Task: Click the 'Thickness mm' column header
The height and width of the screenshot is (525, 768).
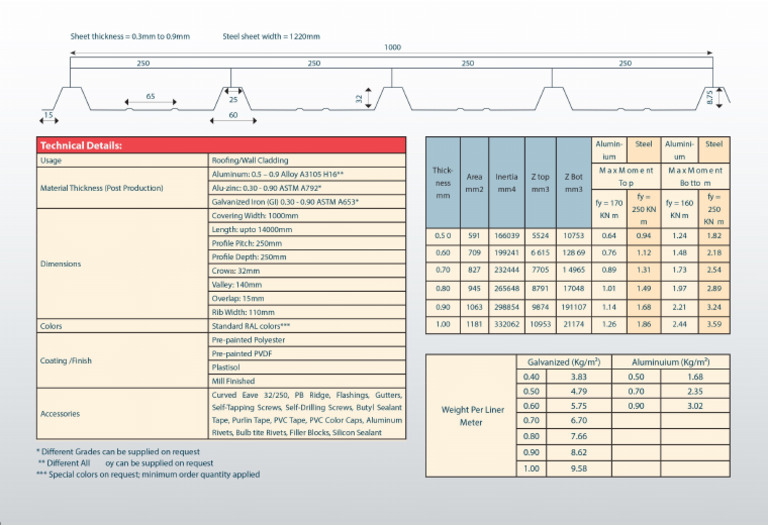Action: pos(443,183)
